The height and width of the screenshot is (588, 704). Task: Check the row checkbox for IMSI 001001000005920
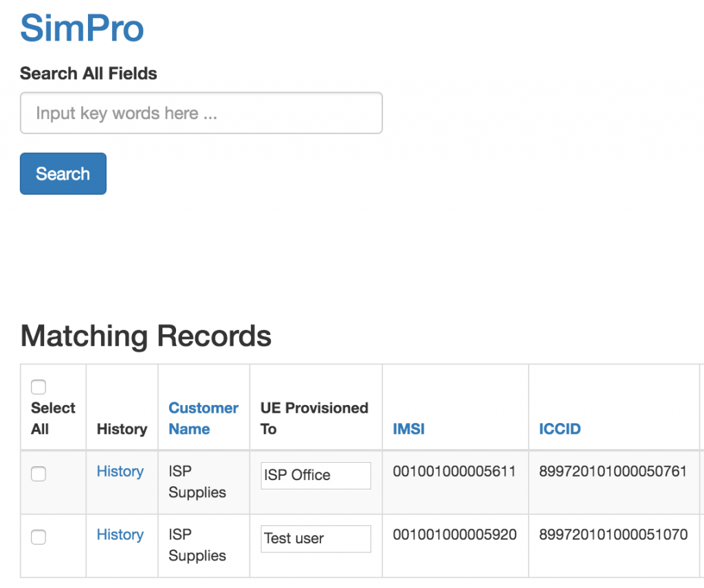coord(38,537)
